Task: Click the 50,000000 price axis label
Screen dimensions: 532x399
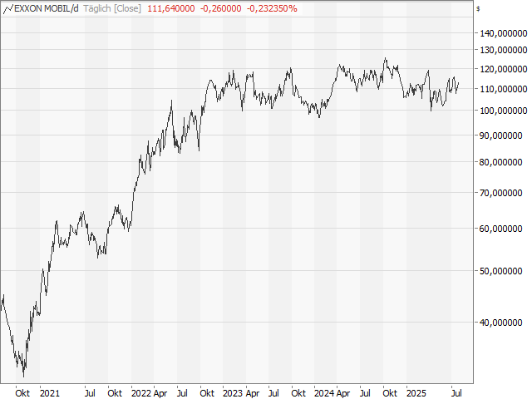Action: [500, 271]
